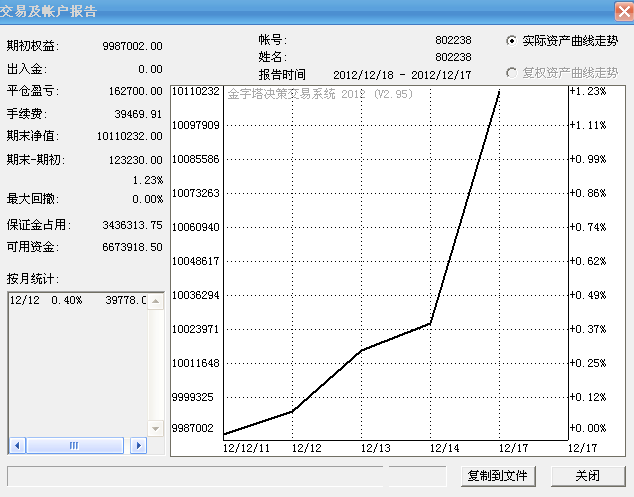Click the y-axis label 10060940

click(196, 227)
